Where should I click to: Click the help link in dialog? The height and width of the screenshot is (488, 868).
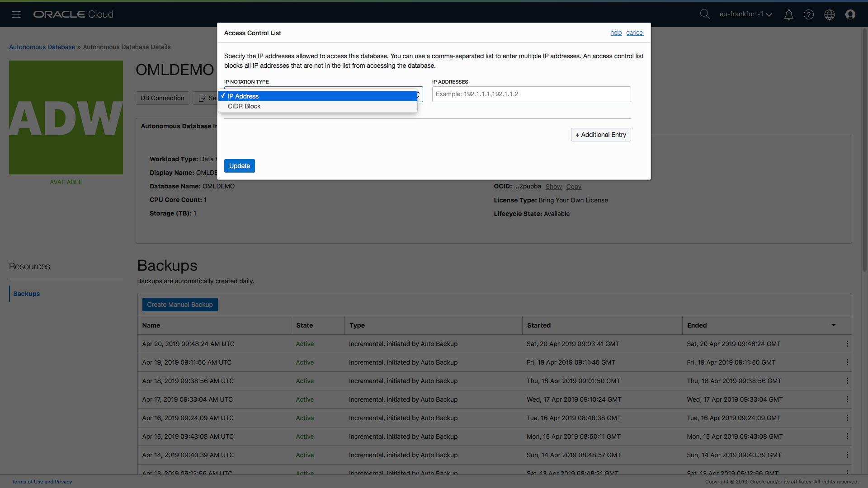point(616,33)
